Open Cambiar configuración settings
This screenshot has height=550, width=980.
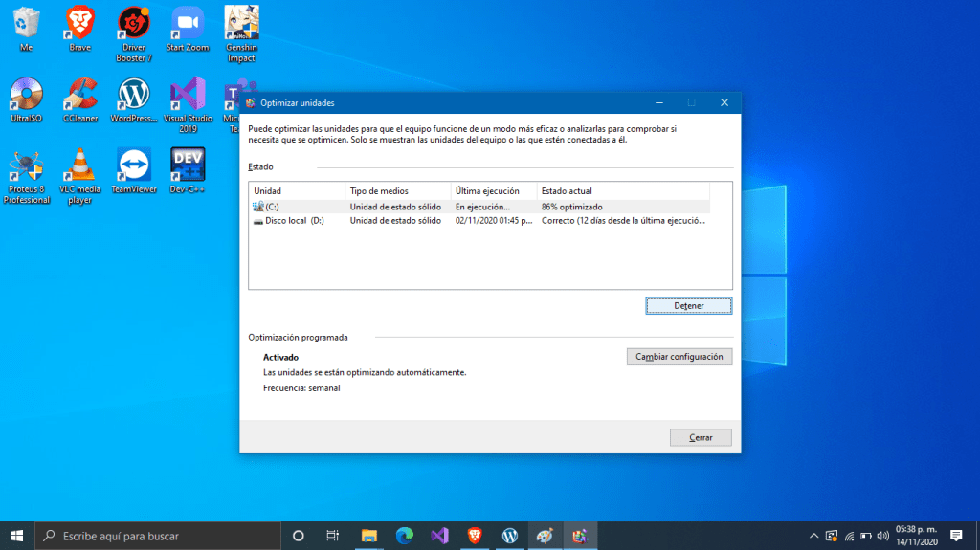679,357
